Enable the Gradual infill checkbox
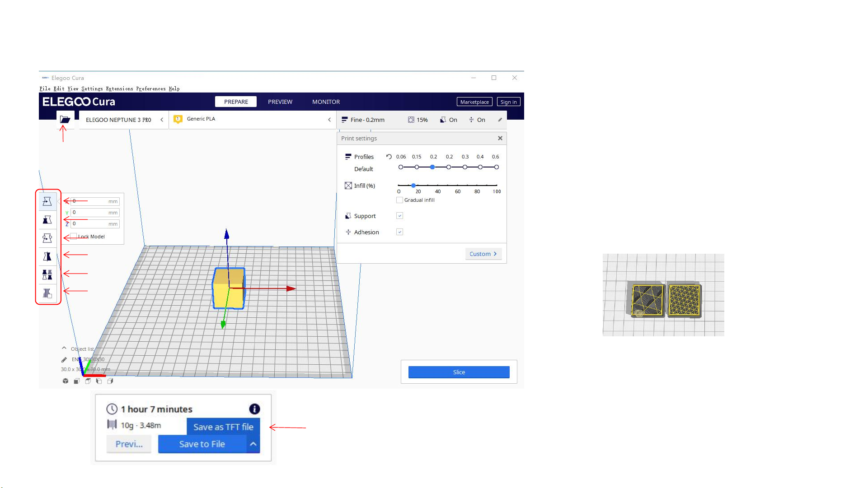Viewport: 868px width, 488px height. coord(399,200)
